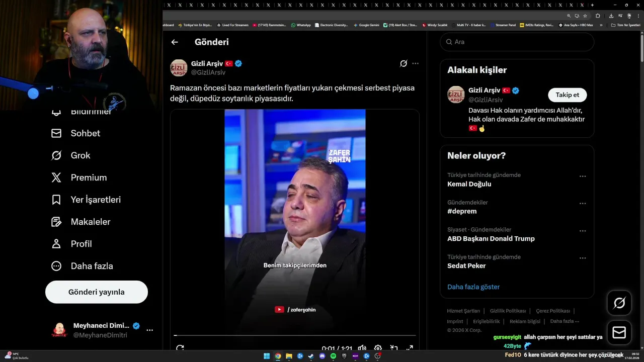
Task: Open Premium in the sidebar
Action: [79, 177]
